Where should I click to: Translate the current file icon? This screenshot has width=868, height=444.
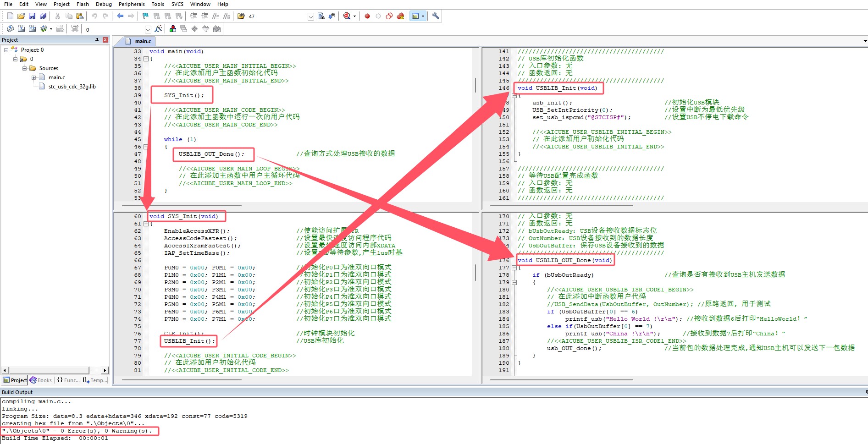click(10, 29)
